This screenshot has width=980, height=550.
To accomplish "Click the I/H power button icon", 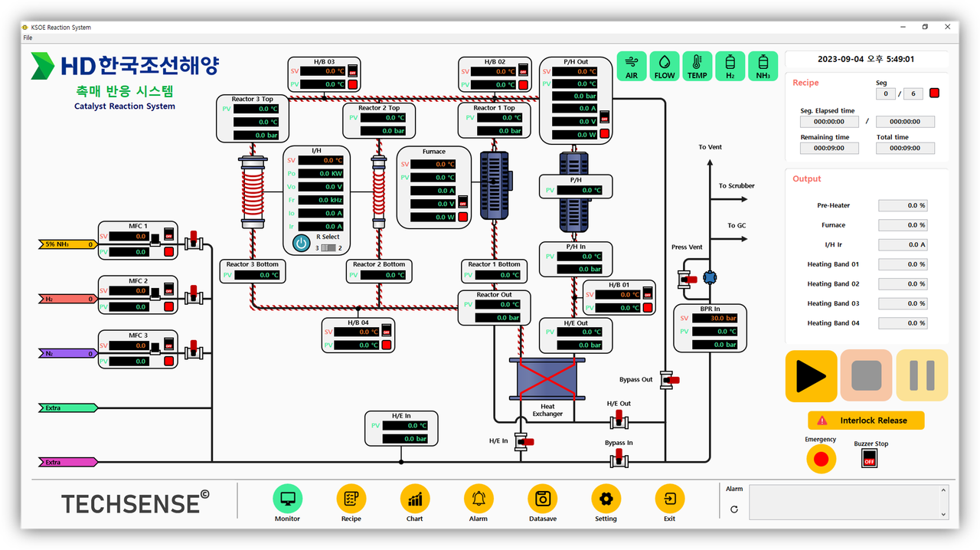I will (x=302, y=244).
